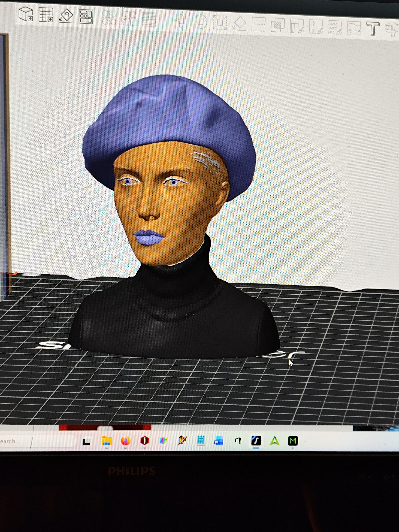Screen dimensions: 399x532
Task: Open the green A app in taskbar
Action: (x=274, y=441)
